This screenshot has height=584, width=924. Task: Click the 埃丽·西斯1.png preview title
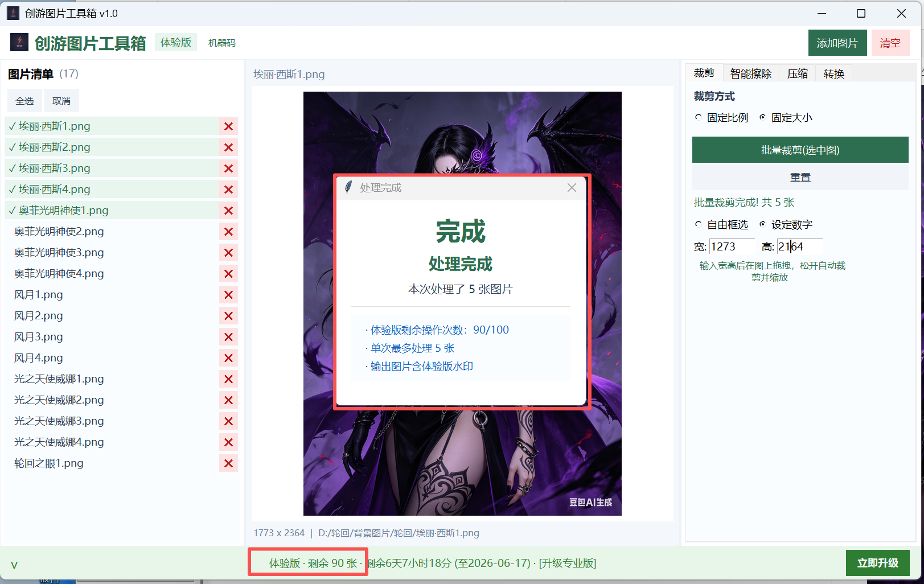(289, 75)
